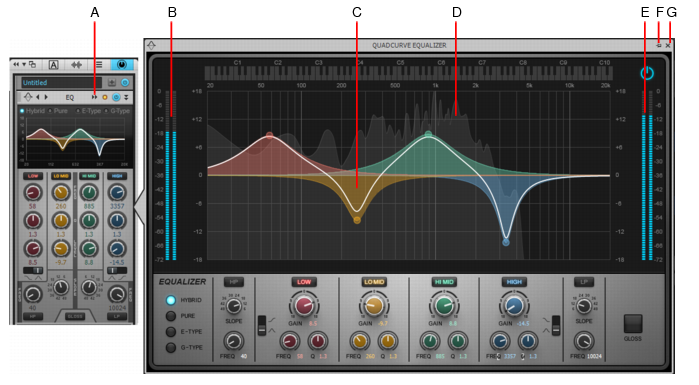699x385 pixels.
Task: Click the LOW band Q knob in the fly-out
Action: [x=317, y=341]
